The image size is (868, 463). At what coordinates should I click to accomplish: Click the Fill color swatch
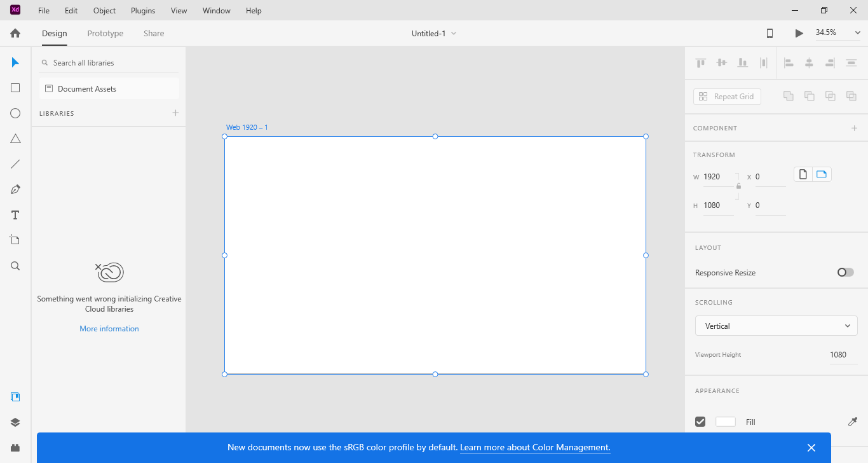(725, 421)
